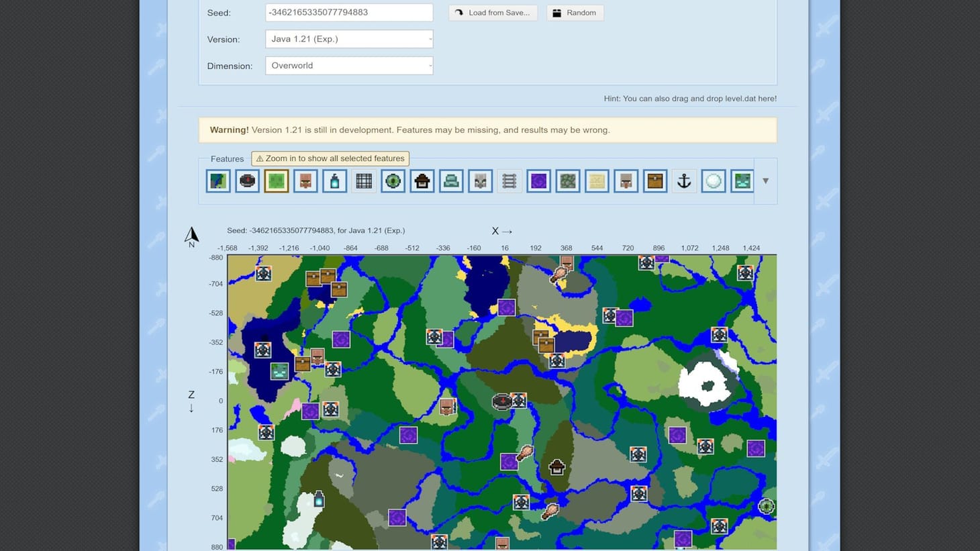Click the rails Mineshafts feature icon
Image resolution: width=980 pixels, height=551 pixels.
click(x=509, y=181)
